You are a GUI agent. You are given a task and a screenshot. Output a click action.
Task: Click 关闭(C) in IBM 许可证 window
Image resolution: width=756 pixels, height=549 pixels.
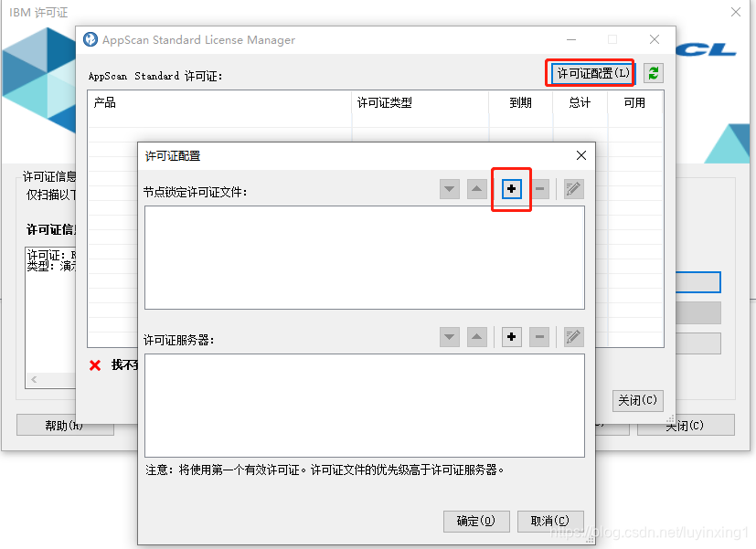click(686, 426)
